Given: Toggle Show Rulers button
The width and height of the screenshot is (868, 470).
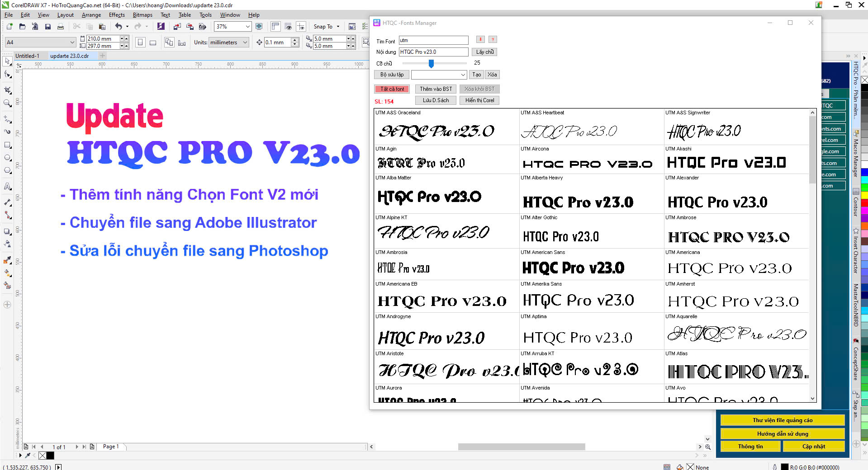Looking at the screenshot, I should pyautogui.click(x=275, y=27).
